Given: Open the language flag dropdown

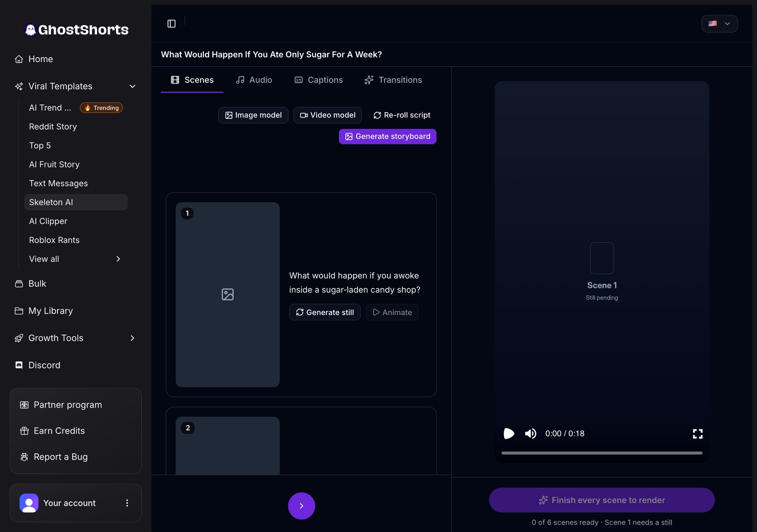Looking at the screenshot, I should point(719,24).
